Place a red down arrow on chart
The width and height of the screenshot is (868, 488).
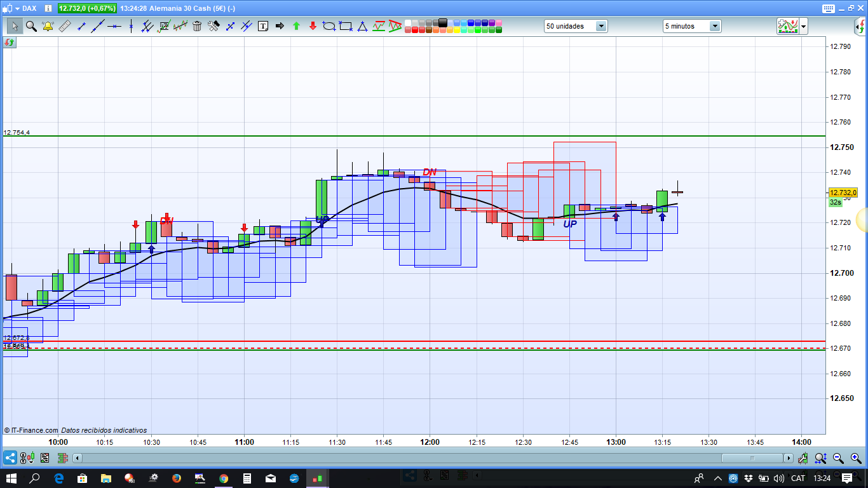point(313,26)
